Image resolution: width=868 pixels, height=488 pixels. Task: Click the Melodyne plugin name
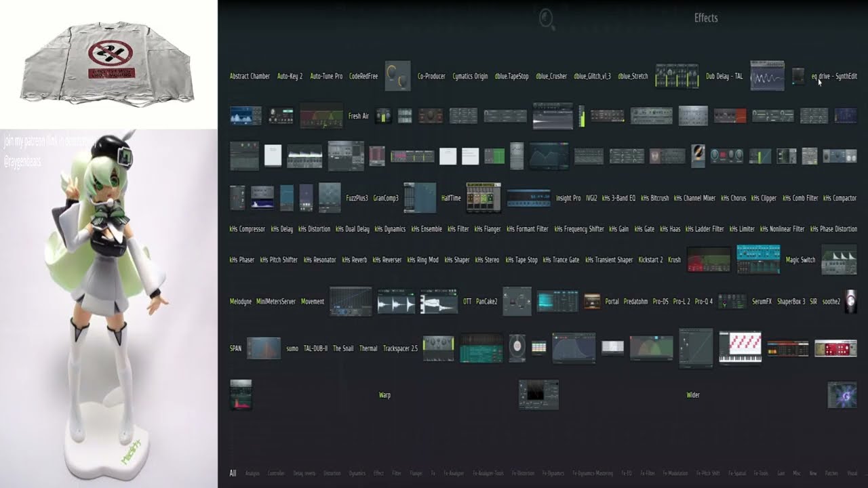point(241,301)
